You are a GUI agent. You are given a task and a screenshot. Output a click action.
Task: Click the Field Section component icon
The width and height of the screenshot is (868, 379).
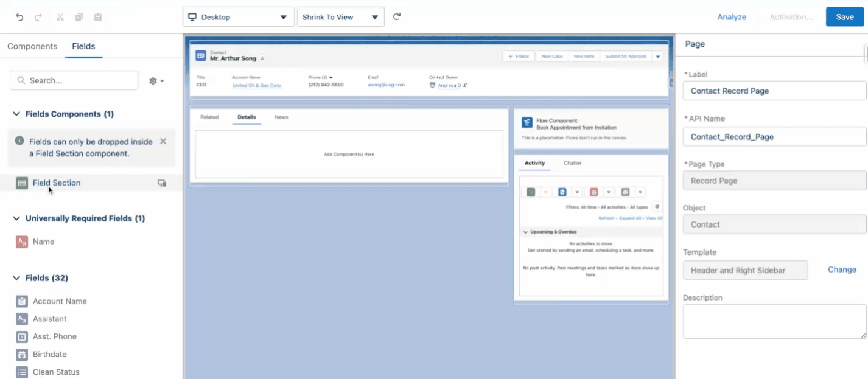click(22, 183)
